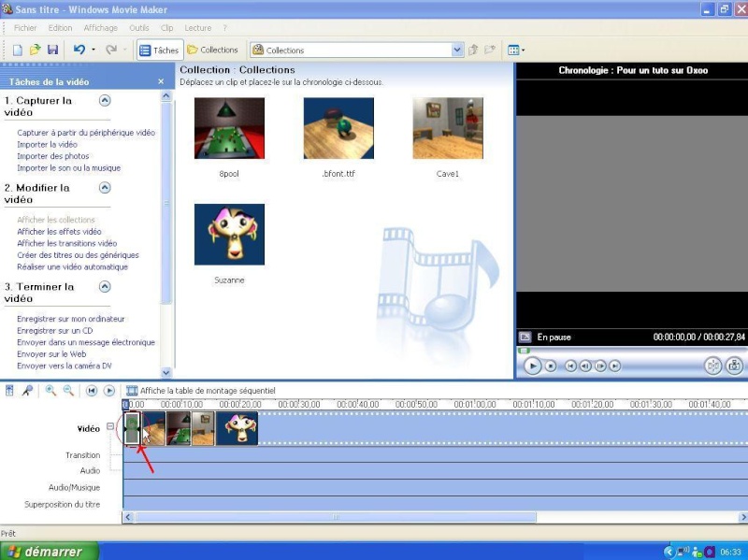Click Afficher les transitions vidéo
This screenshot has width=748, height=560.
pyautogui.click(x=66, y=243)
